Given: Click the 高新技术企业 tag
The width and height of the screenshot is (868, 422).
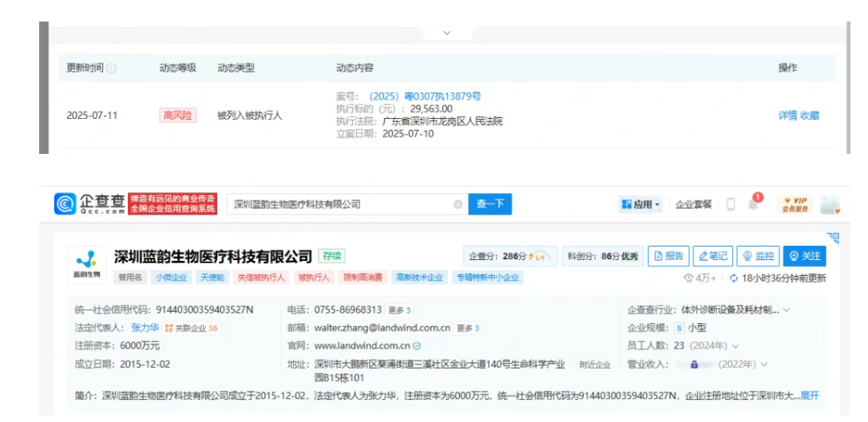Looking at the screenshot, I should click(x=419, y=278).
